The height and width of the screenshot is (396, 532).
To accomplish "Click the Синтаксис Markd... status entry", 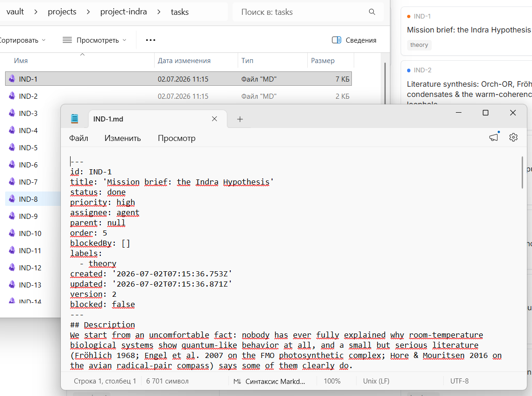I will coord(275,382).
